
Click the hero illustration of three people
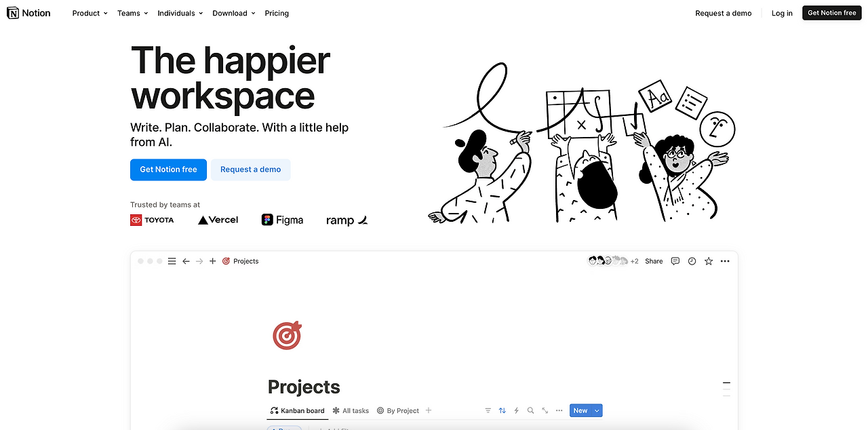(582, 144)
